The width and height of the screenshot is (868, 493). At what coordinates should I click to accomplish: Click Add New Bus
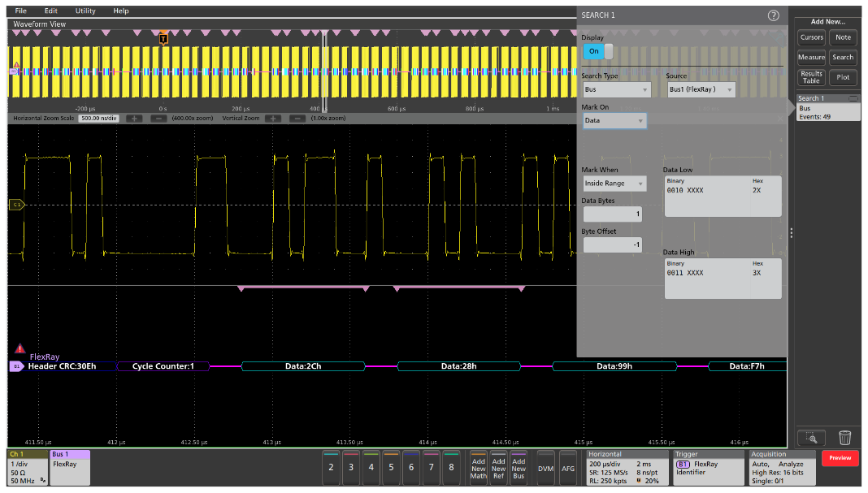(519, 468)
